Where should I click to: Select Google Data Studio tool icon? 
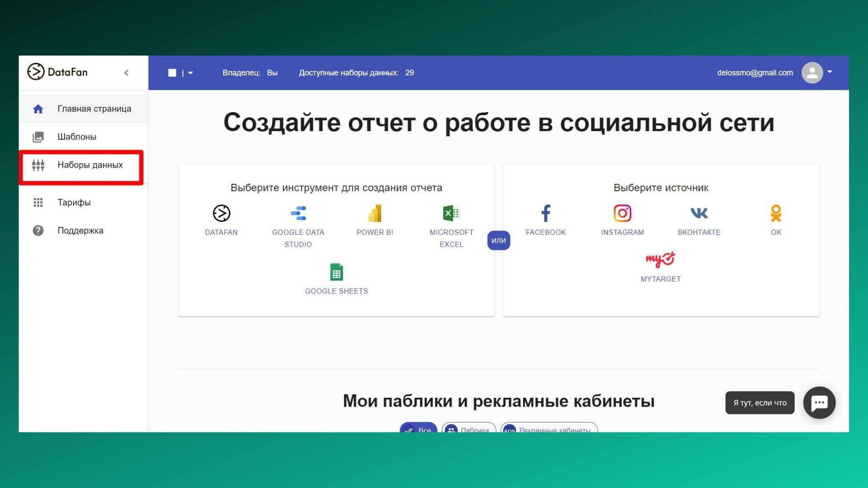[x=298, y=213]
